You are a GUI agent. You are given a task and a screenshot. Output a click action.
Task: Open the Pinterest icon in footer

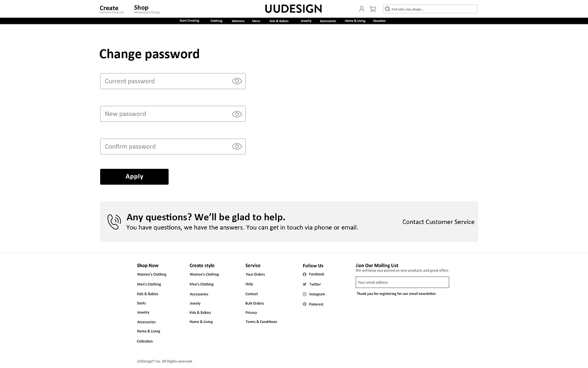(305, 304)
